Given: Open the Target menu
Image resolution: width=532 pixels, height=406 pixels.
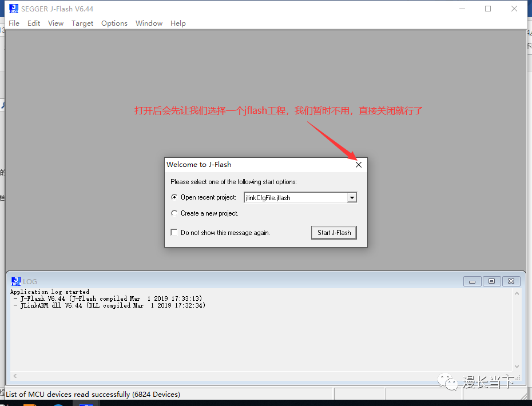Looking at the screenshot, I should [x=82, y=23].
